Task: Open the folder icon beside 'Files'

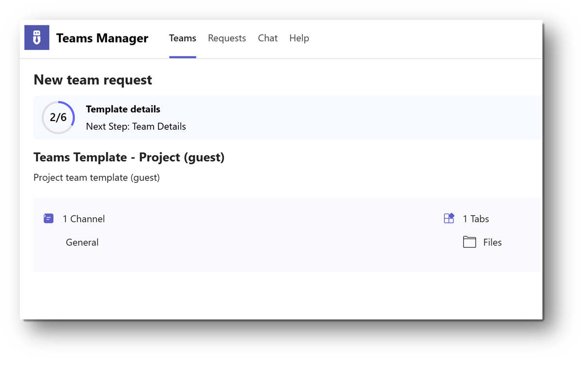Action: (x=469, y=242)
